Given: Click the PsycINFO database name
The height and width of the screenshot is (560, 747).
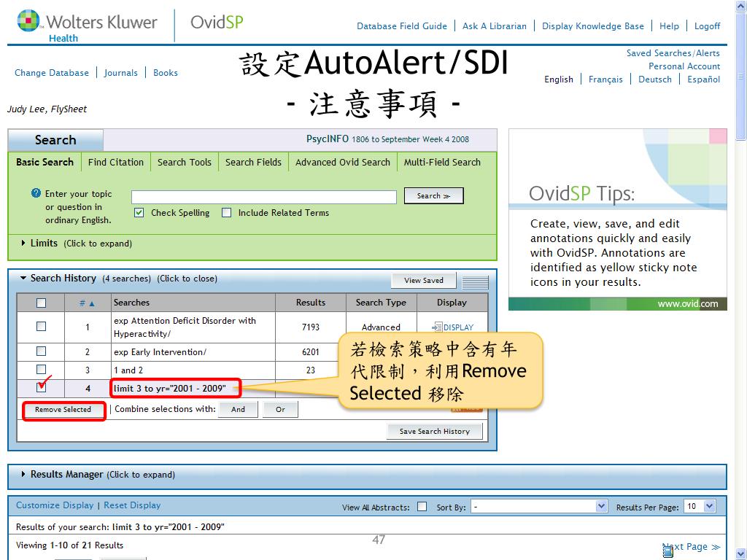Looking at the screenshot, I should (328, 139).
